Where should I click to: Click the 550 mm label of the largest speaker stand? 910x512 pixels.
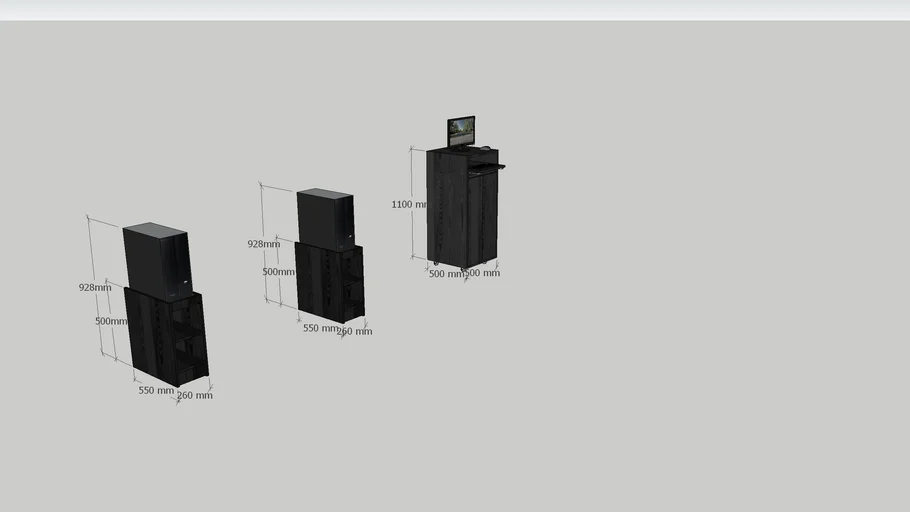[x=156, y=391]
